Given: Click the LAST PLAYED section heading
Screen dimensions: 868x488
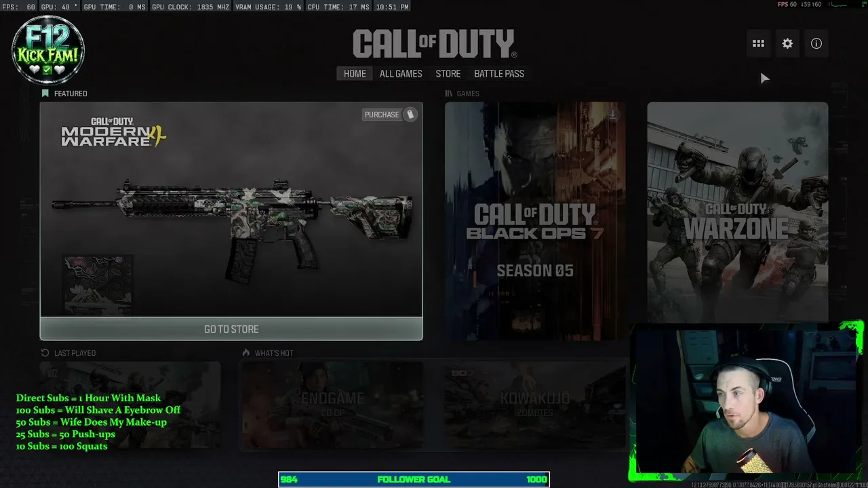Looking at the screenshot, I should coord(75,353).
